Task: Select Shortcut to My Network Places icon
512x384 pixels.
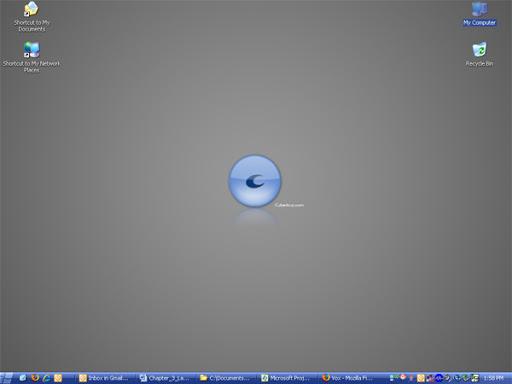Action: 31,57
